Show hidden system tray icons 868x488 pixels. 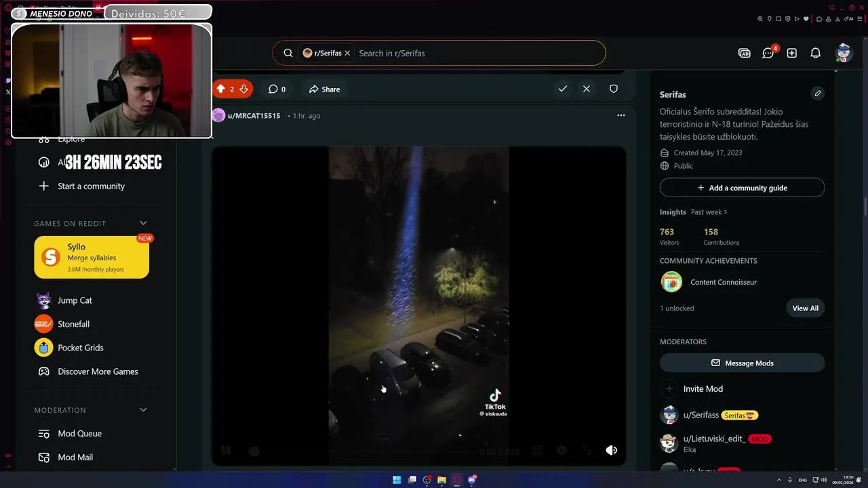coord(778,480)
